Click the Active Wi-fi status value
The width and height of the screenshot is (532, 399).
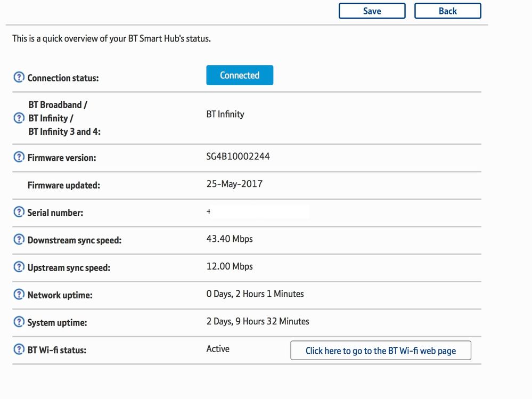218,349
